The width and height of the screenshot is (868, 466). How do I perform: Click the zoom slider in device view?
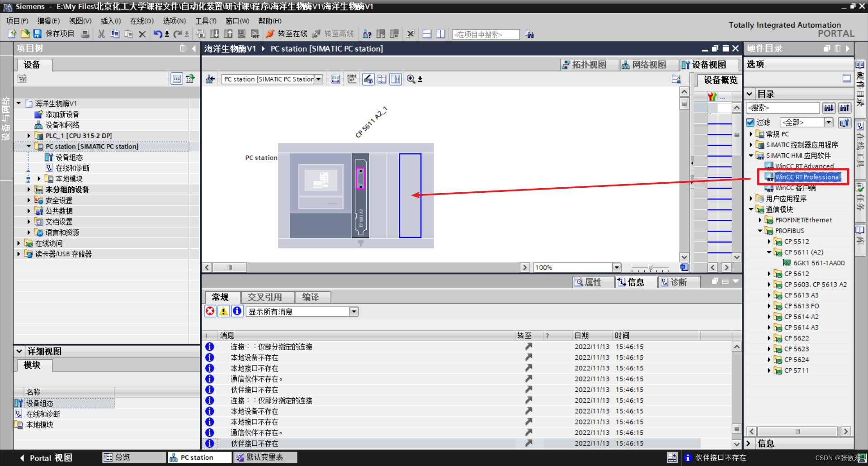click(x=650, y=268)
